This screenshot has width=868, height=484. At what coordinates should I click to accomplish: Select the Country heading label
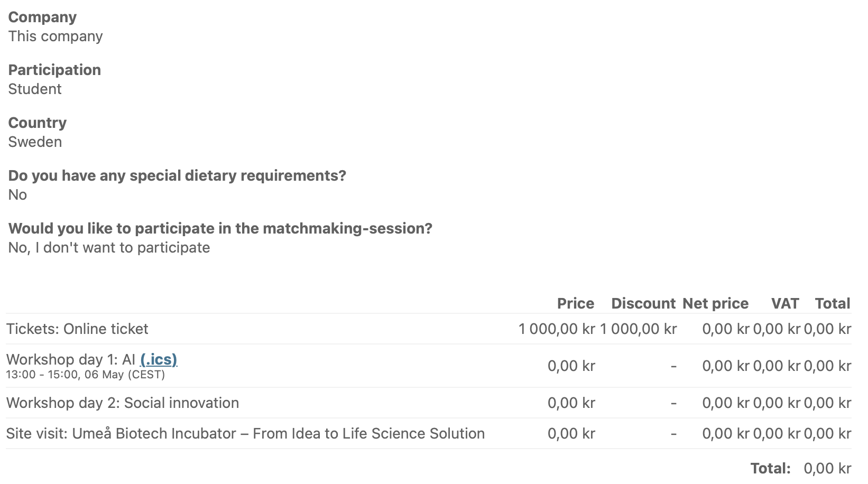point(38,123)
